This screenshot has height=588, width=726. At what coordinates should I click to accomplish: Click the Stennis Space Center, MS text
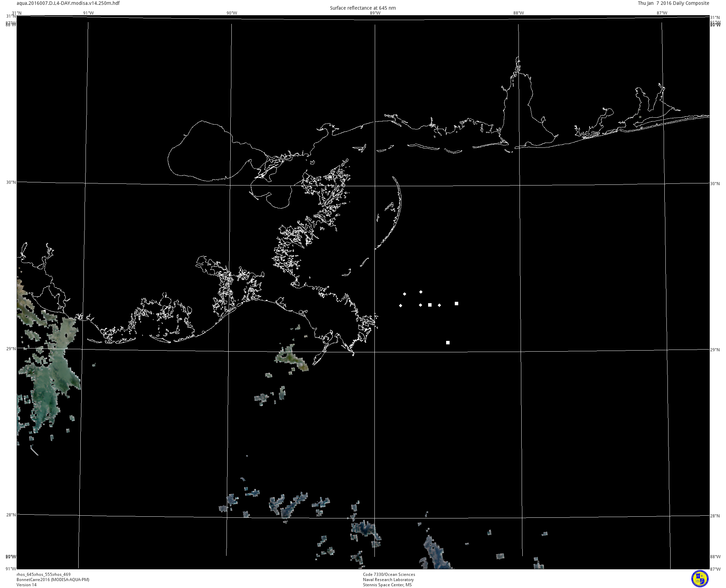pos(387,585)
